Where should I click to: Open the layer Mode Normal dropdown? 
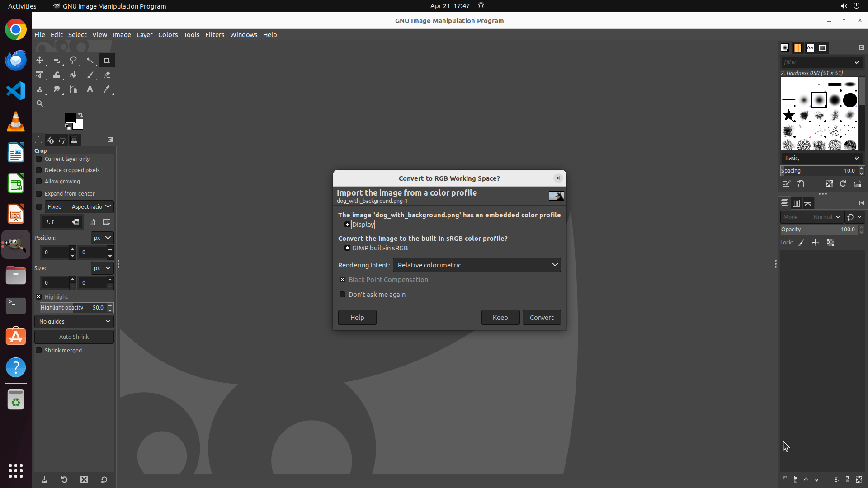(811, 217)
